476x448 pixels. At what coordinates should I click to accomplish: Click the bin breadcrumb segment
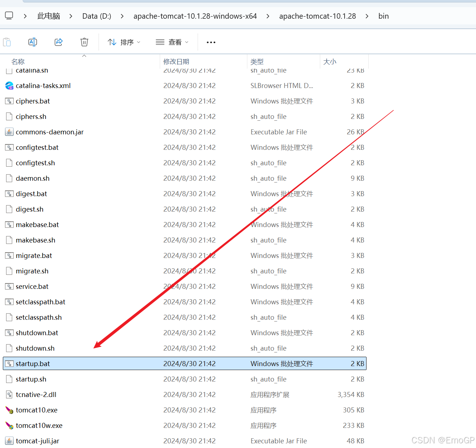[x=383, y=16]
